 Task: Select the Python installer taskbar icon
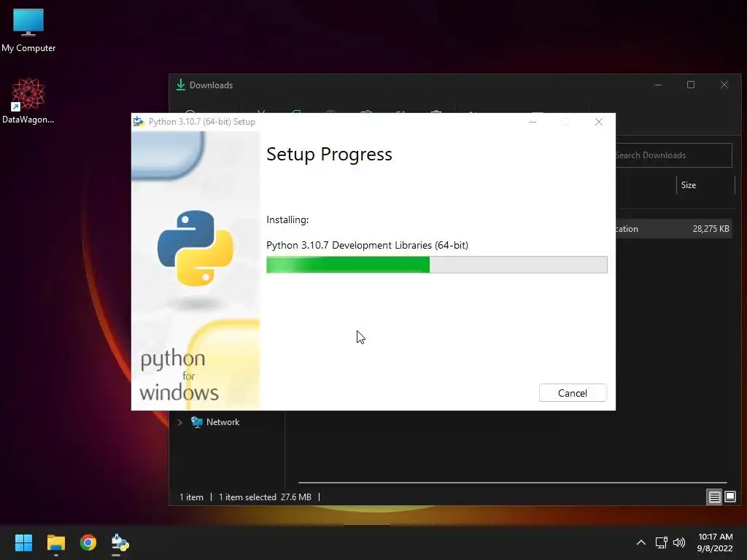(x=120, y=542)
